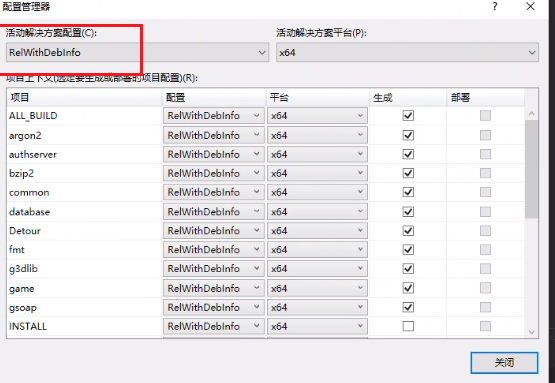The width and height of the screenshot is (555, 383).
Task: Open the platform dropdown for INSTALL
Action: tap(317, 326)
